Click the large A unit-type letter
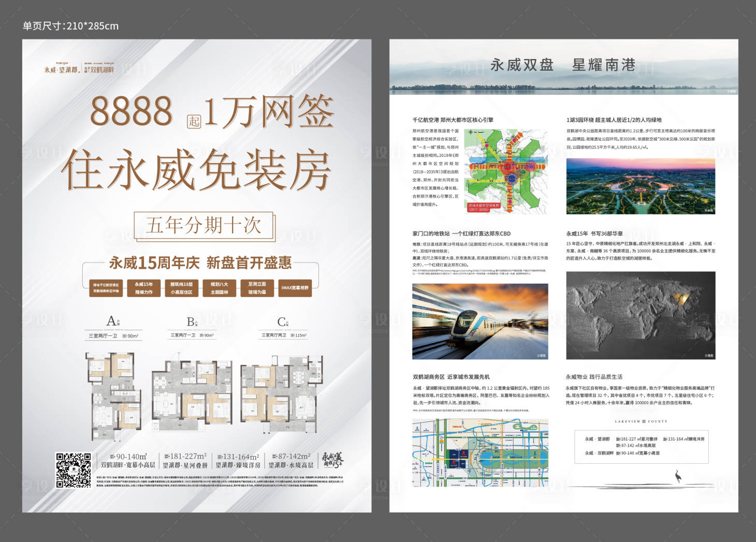The image size is (756, 542). [111, 321]
